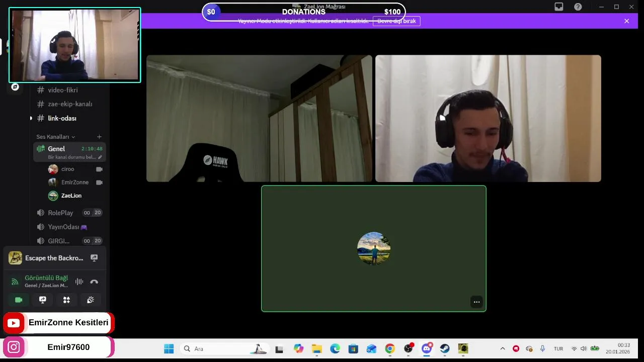Open Microsoft Edge from the taskbar
Screen dimensions: 644x362
pos(335,348)
